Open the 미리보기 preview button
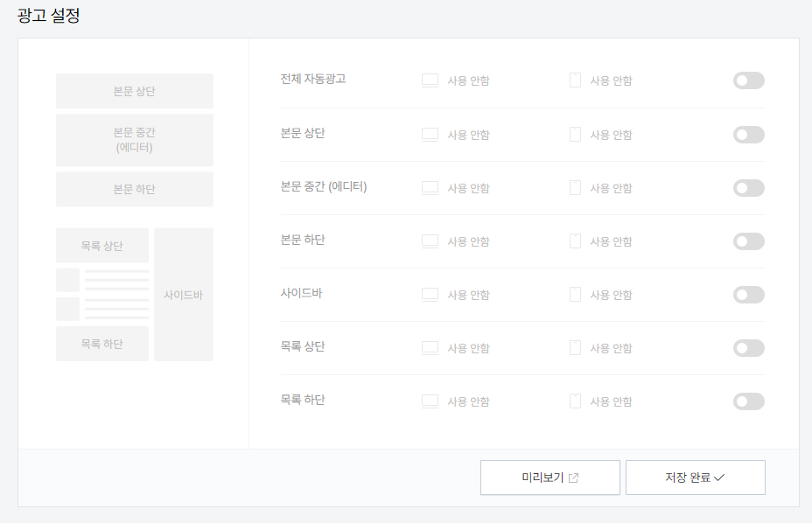The height and width of the screenshot is (523, 812). [550, 478]
